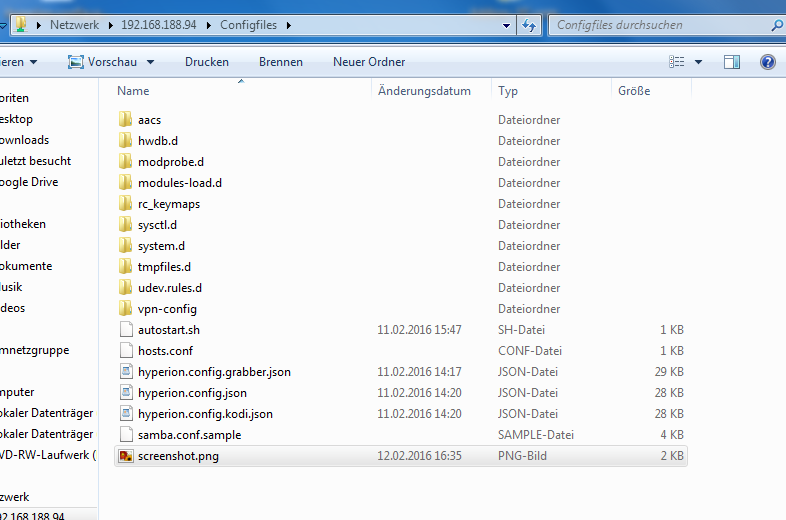This screenshot has width=786, height=520.
Task: Click the Brennen toolbar button
Action: (280, 62)
